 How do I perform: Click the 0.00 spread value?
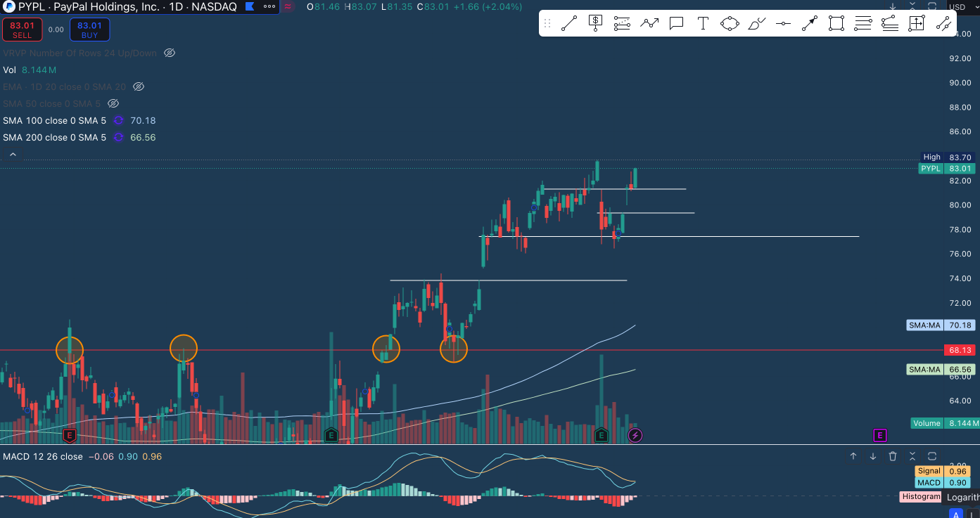(x=56, y=30)
